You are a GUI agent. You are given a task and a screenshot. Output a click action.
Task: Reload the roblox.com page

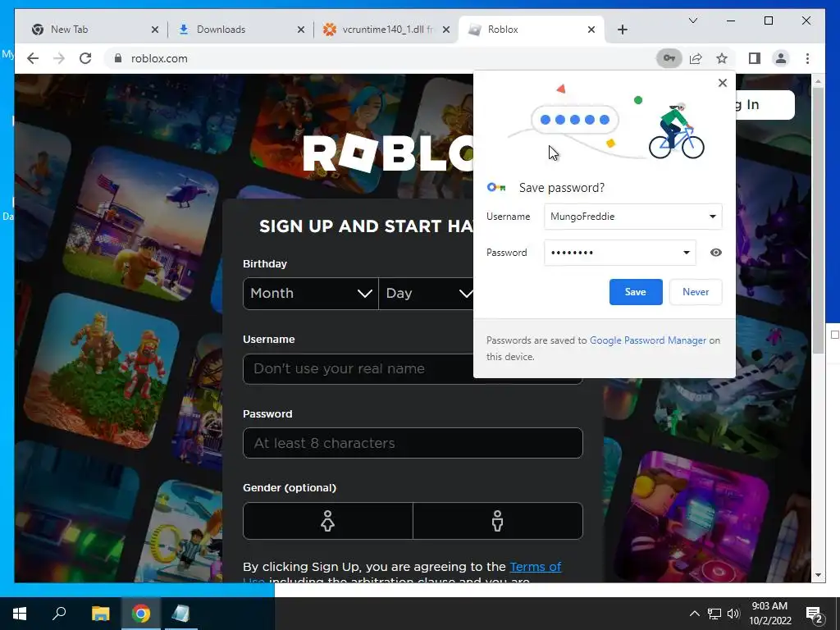coord(85,58)
